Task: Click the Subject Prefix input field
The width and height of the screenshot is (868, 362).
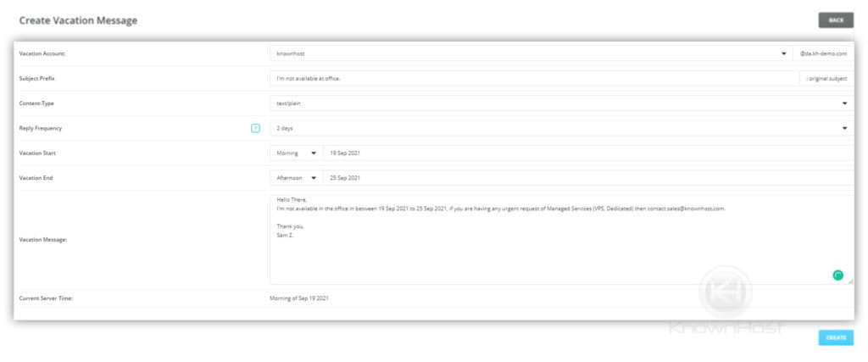Action: pos(534,79)
